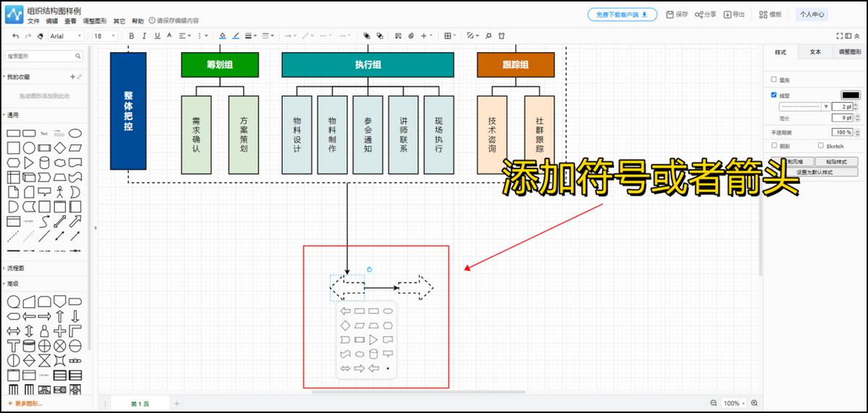Screen dimensions: 868x413
Task: Click the 导出 export button
Action: click(734, 14)
